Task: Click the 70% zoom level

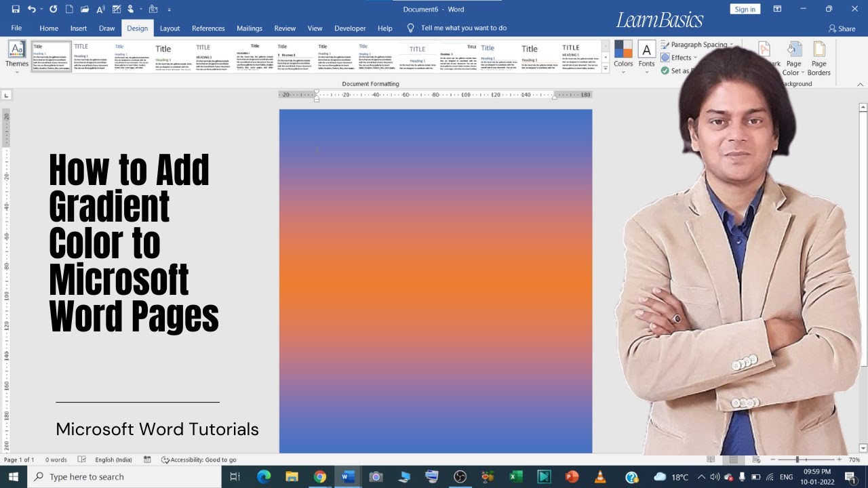Action: (854, 460)
